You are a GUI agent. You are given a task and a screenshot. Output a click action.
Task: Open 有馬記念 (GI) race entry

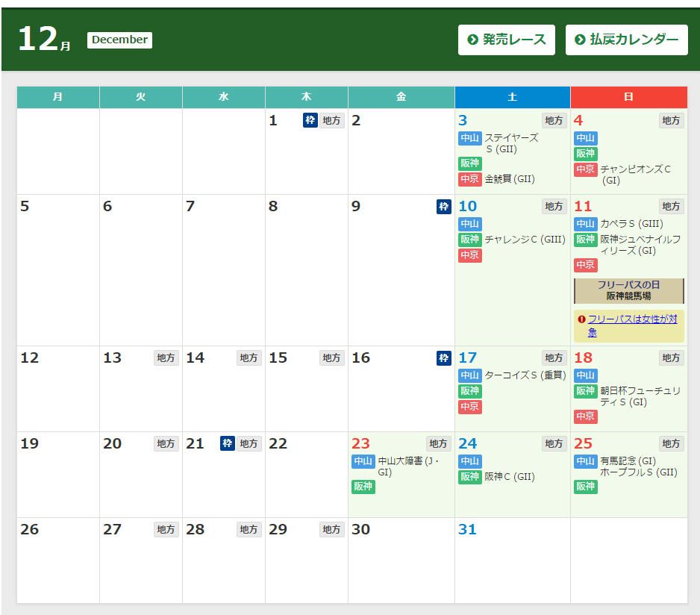click(628, 461)
